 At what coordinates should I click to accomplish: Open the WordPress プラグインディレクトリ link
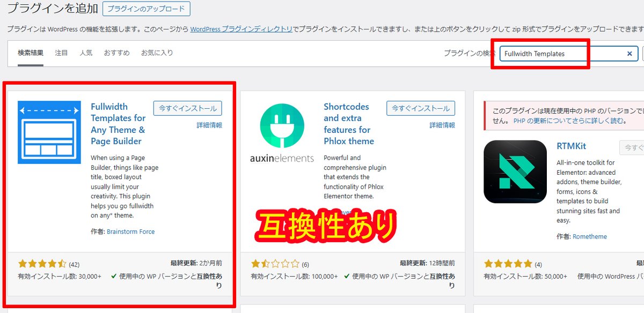(241, 29)
